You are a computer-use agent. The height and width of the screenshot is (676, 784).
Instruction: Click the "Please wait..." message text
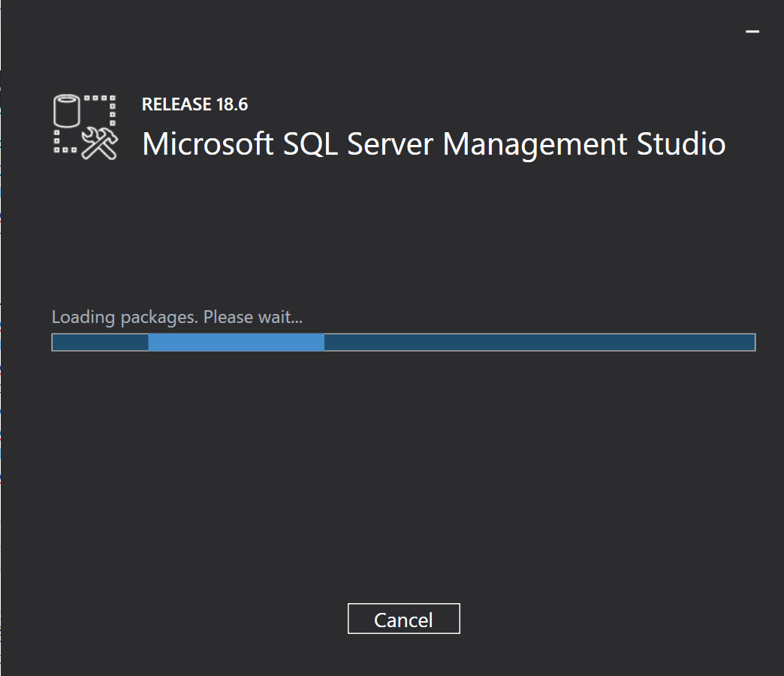coord(253,317)
